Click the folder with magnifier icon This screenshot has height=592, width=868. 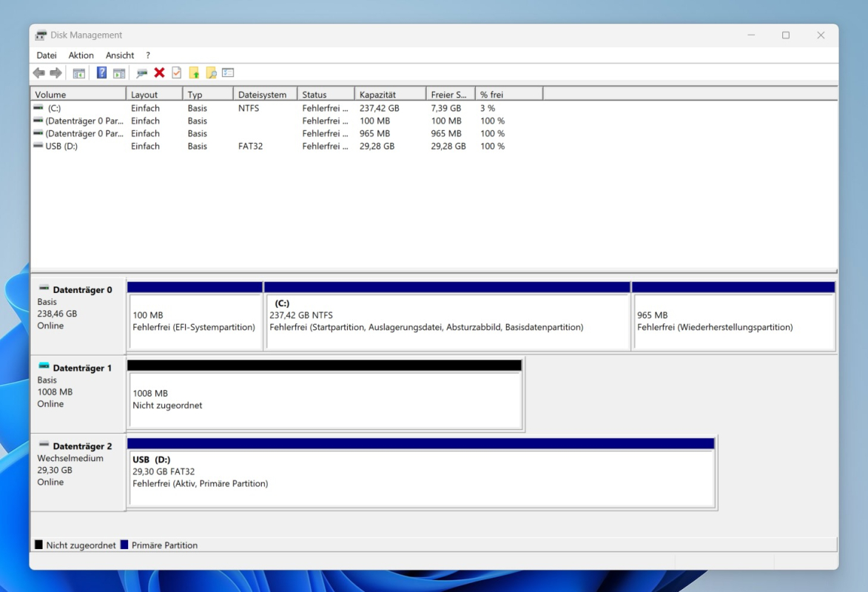[211, 73]
